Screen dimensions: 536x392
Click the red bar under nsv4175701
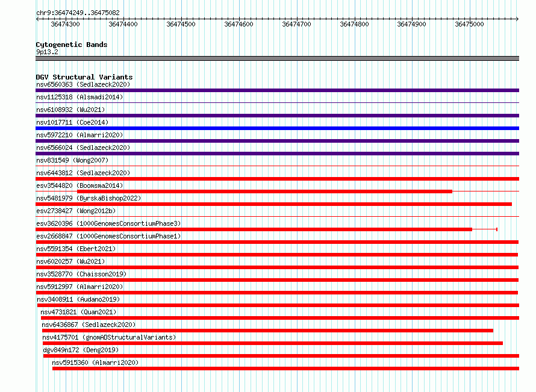[x=273, y=343]
